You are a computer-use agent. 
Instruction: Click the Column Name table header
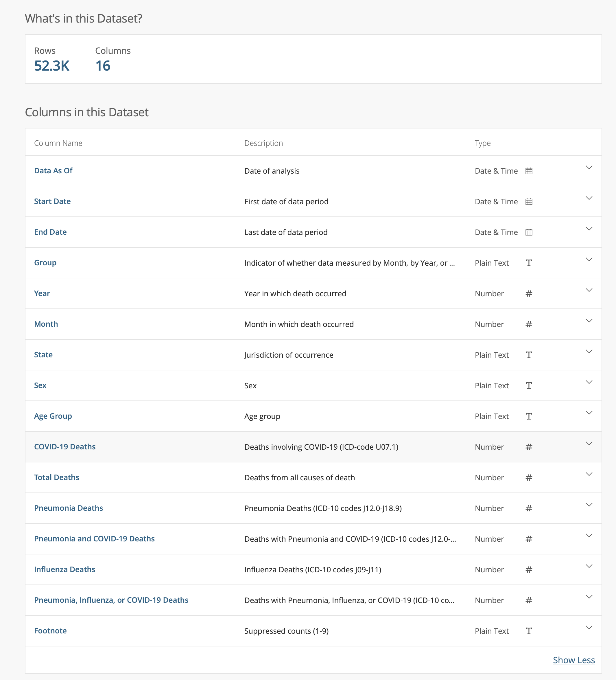pyautogui.click(x=58, y=143)
